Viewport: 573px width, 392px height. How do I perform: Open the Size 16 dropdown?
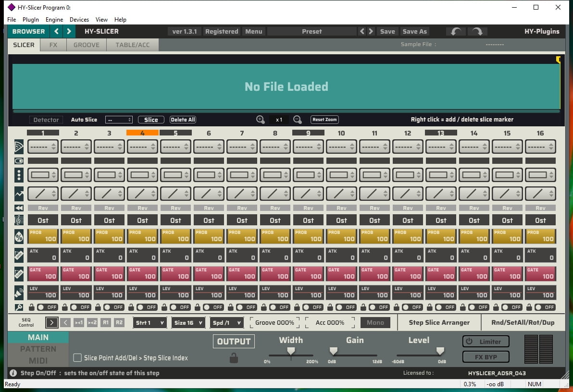188,323
